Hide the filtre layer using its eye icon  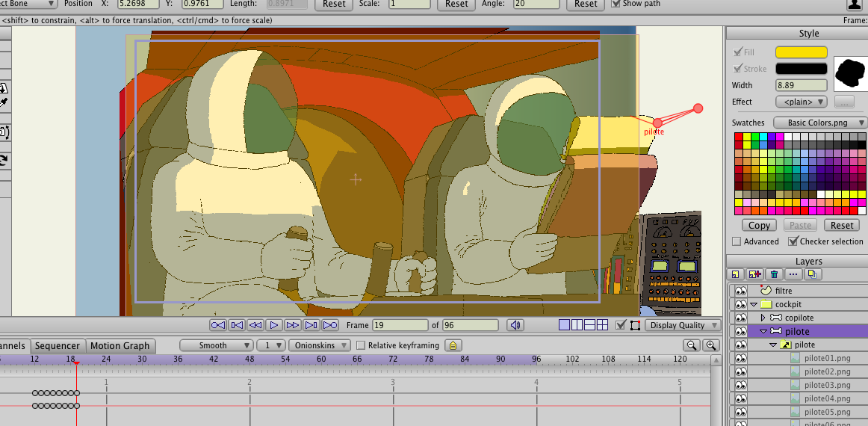click(x=741, y=291)
